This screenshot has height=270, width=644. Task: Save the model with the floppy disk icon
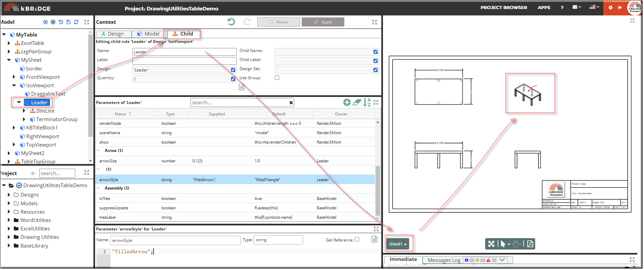[69, 22]
